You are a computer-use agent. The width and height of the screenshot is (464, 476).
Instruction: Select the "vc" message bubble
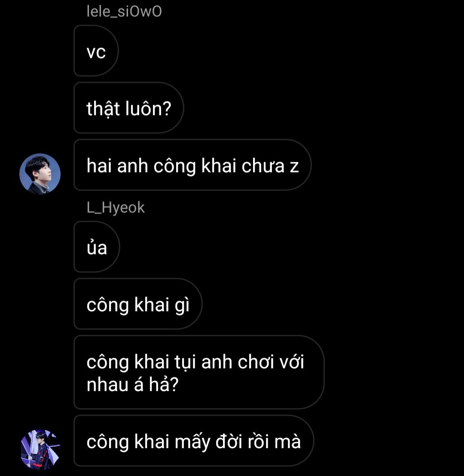pos(96,51)
